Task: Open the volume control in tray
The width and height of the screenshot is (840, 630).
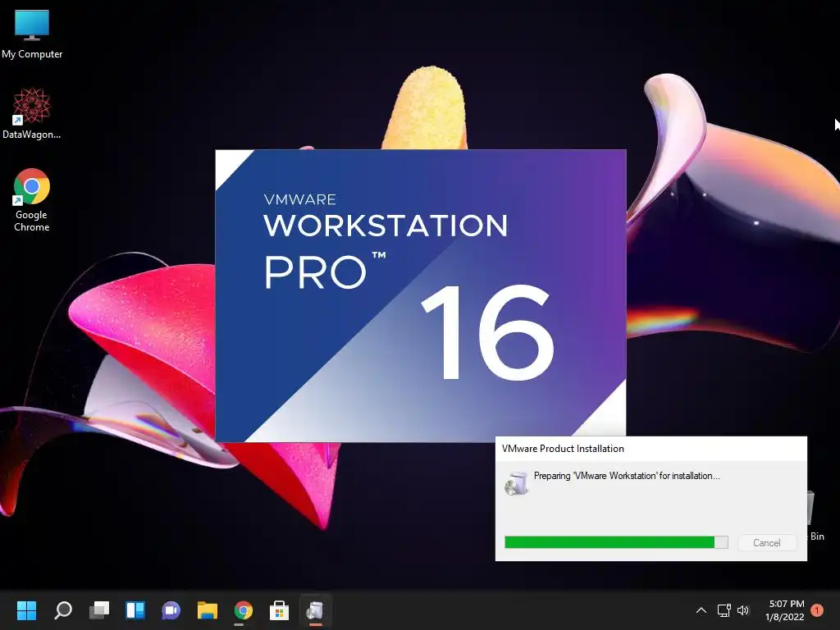Action: coord(743,610)
